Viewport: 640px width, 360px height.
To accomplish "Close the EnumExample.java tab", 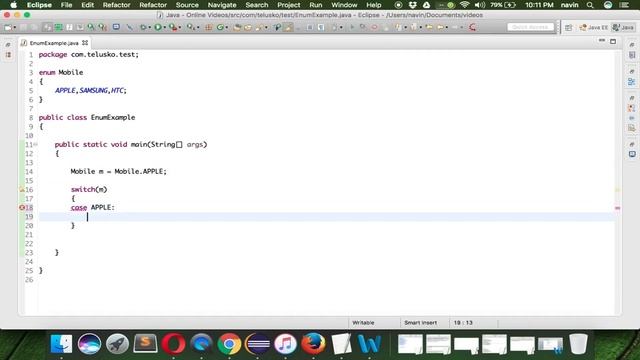I will click(85, 42).
